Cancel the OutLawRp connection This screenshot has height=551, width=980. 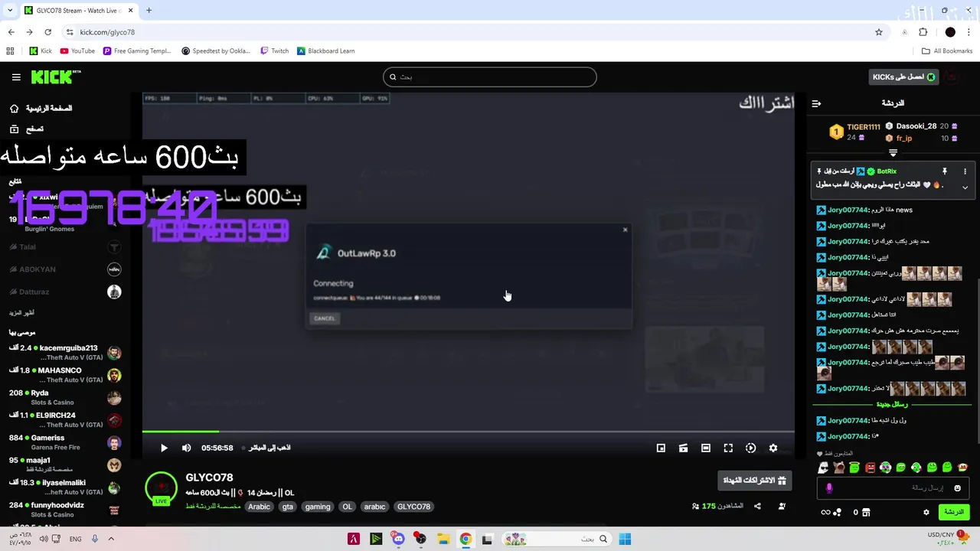(x=325, y=318)
